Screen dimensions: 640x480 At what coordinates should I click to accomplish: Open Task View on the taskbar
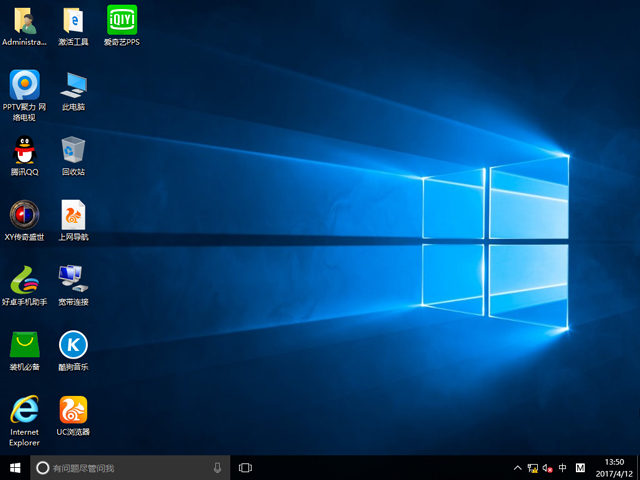[x=245, y=468]
